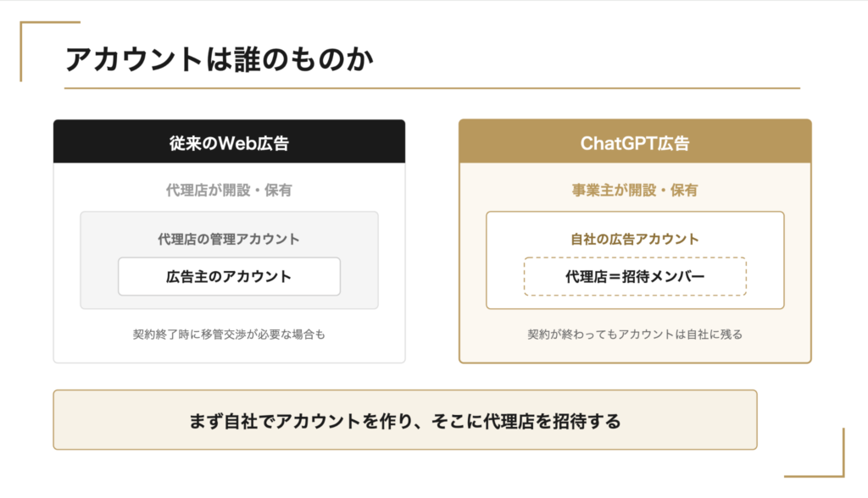This screenshot has height=498, width=868.
Task: Click the note 契約終了時に移管交渉が必要な場合も
Action: [229, 335]
